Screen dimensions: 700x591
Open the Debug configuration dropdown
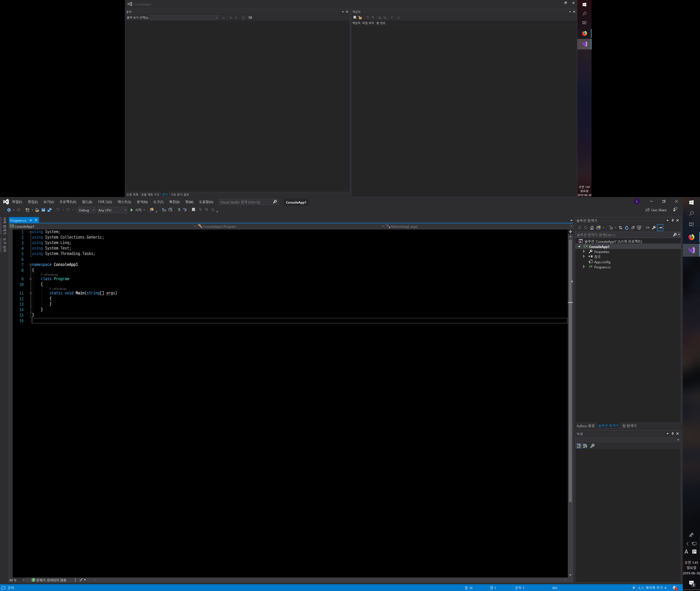pyautogui.click(x=87, y=210)
